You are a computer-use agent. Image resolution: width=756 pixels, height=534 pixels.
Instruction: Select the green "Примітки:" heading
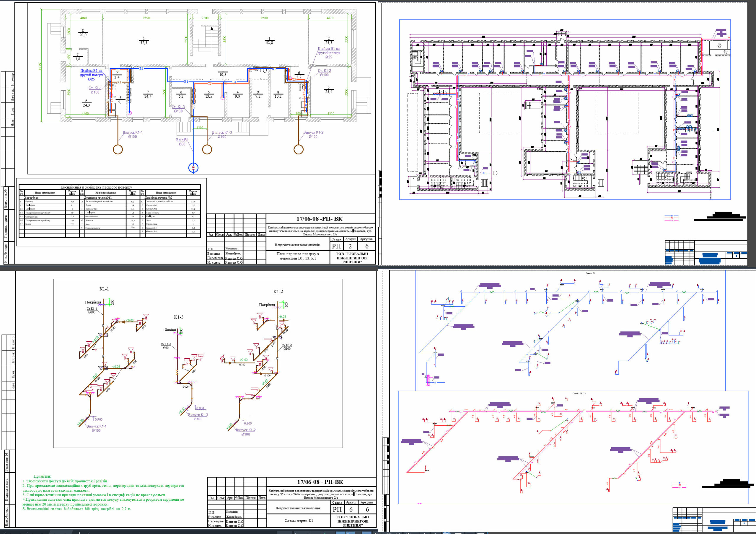click(x=42, y=476)
